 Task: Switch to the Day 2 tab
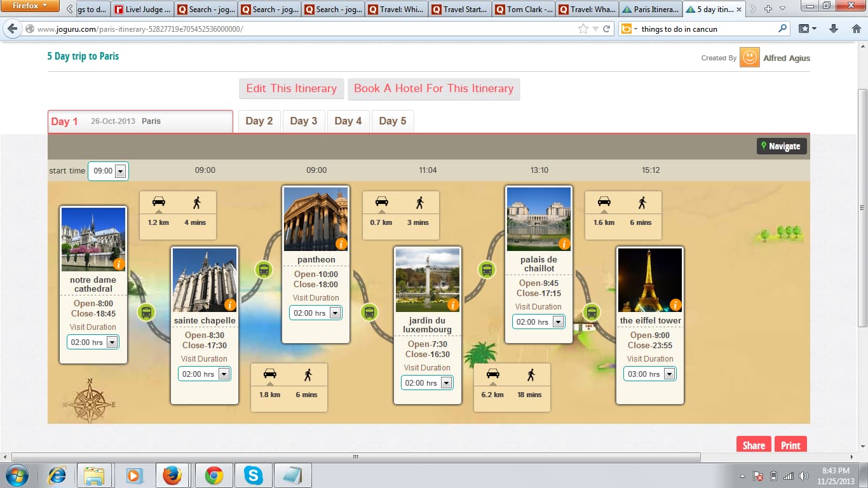pos(259,121)
